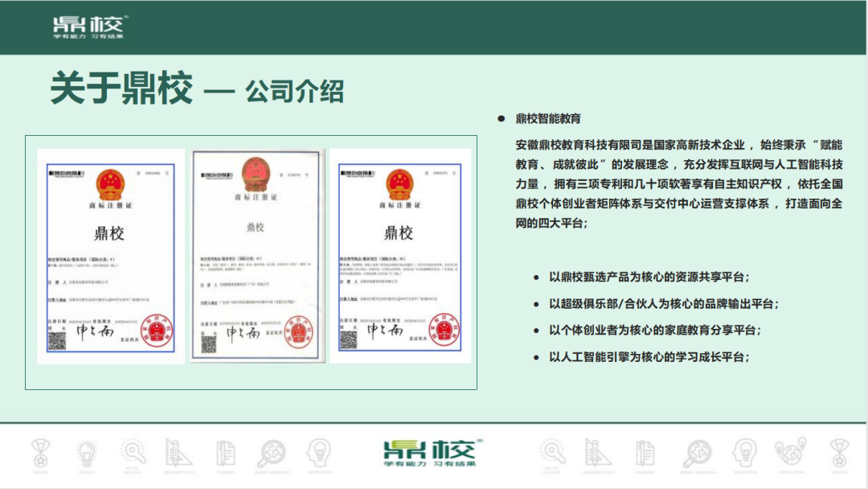Click the QR code on the middle certificate
This screenshot has width=868, height=489.
tap(209, 344)
